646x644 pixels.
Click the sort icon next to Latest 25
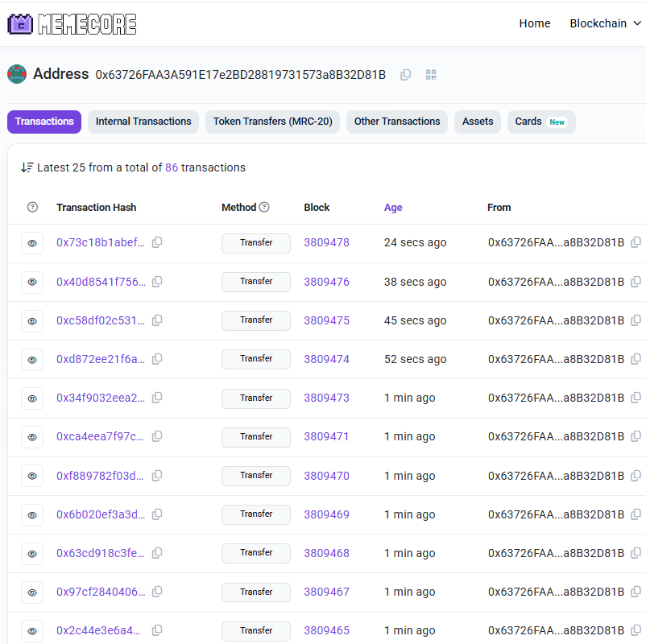26,167
